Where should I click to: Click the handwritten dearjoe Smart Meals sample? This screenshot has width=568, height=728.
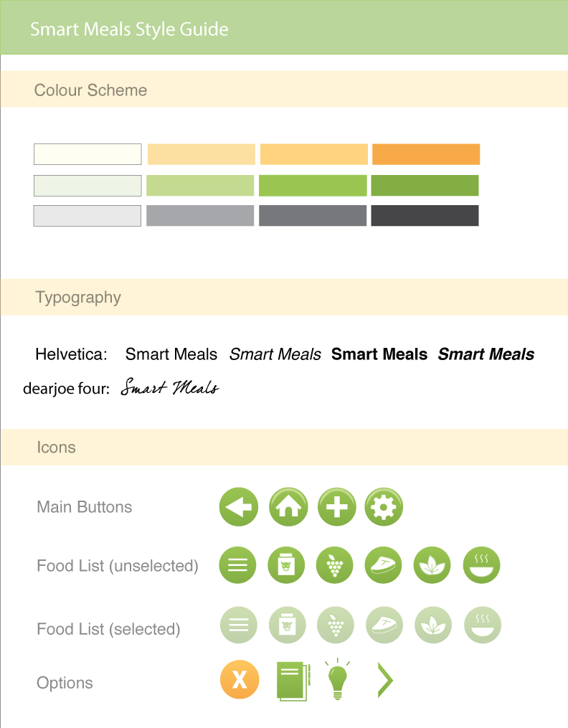[170, 389]
